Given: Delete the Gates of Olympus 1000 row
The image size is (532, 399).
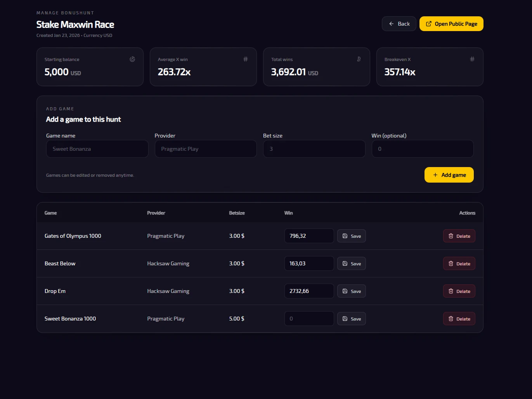Looking at the screenshot, I should (459, 236).
